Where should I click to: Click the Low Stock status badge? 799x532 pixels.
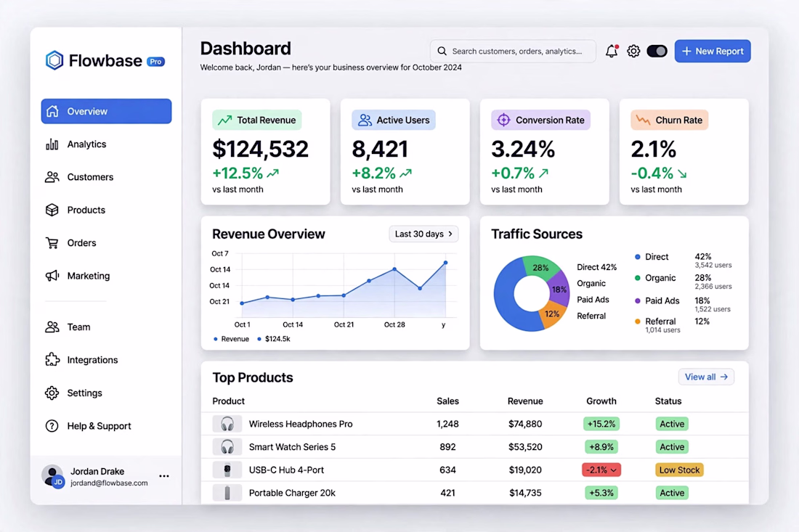coord(679,470)
